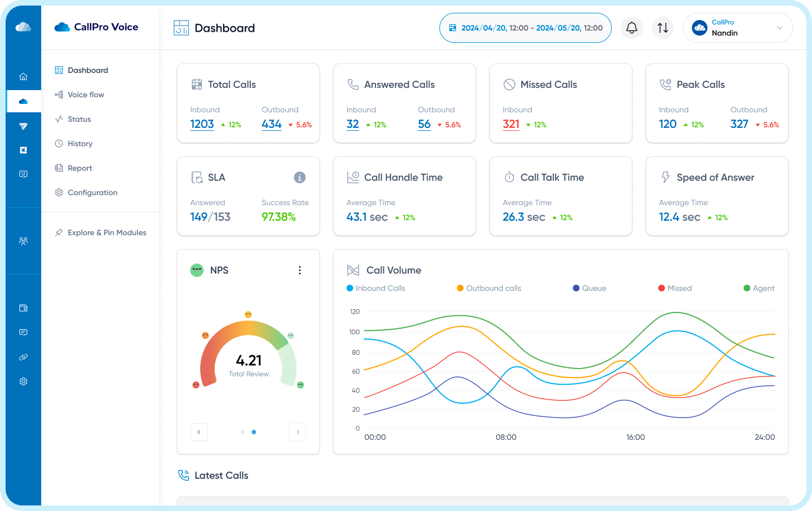Open the paper-plane send icon in rail
The image size is (812, 511).
[x=23, y=126]
